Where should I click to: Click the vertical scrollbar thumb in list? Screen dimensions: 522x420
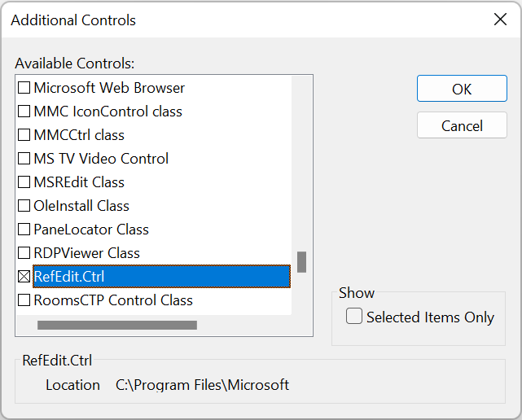301,262
